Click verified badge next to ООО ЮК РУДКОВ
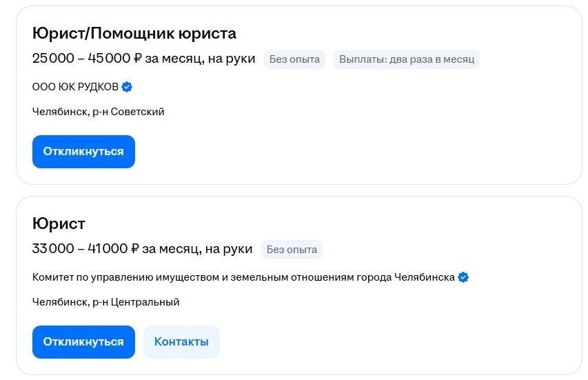The width and height of the screenshot is (588, 380). (x=127, y=87)
